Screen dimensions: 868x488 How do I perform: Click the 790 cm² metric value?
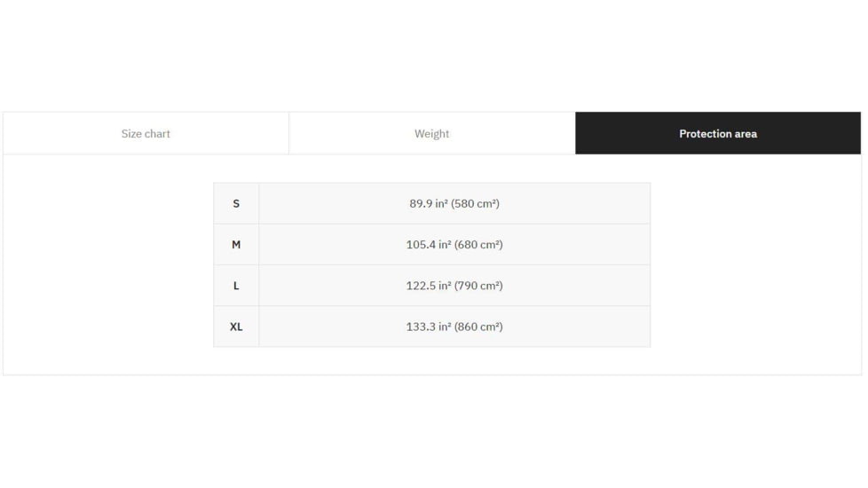(x=480, y=286)
